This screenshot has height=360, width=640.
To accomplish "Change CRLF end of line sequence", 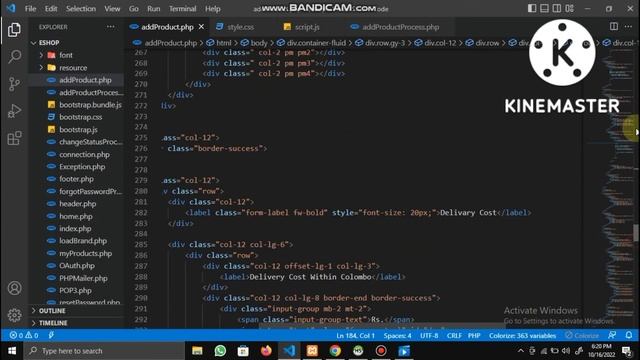I will click(454, 336).
